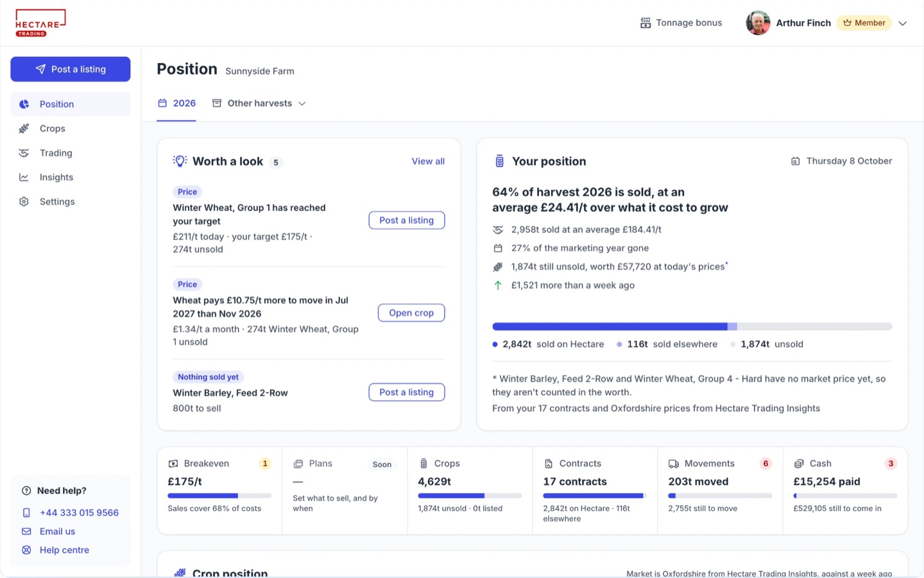
Task: Click the sold-versus-unsold progress bar
Action: coord(692,327)
